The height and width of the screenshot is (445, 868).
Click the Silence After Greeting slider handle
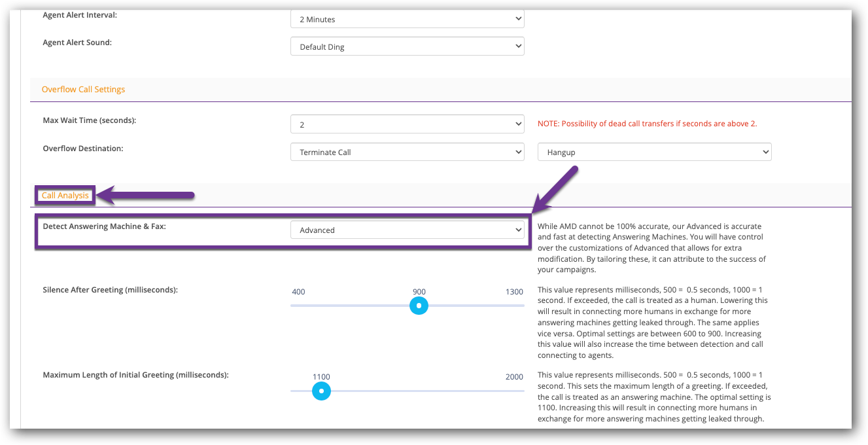[419, 306]
